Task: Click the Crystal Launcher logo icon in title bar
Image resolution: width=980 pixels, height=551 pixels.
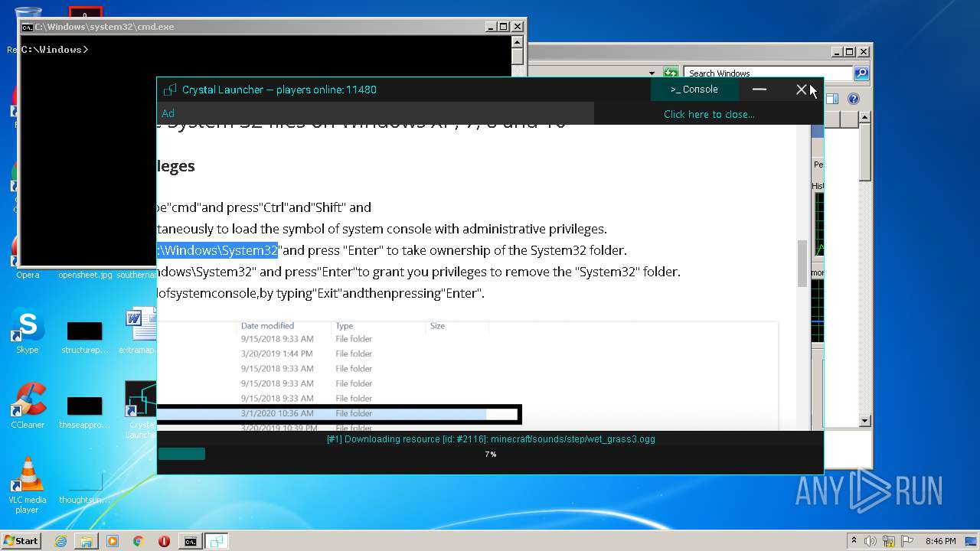Action: coord(170,90)
